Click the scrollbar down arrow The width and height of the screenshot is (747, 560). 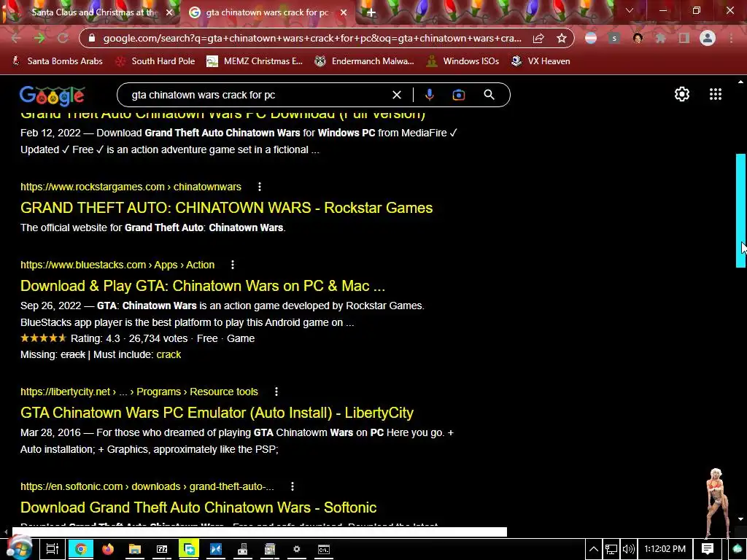(x=741, y=519)
